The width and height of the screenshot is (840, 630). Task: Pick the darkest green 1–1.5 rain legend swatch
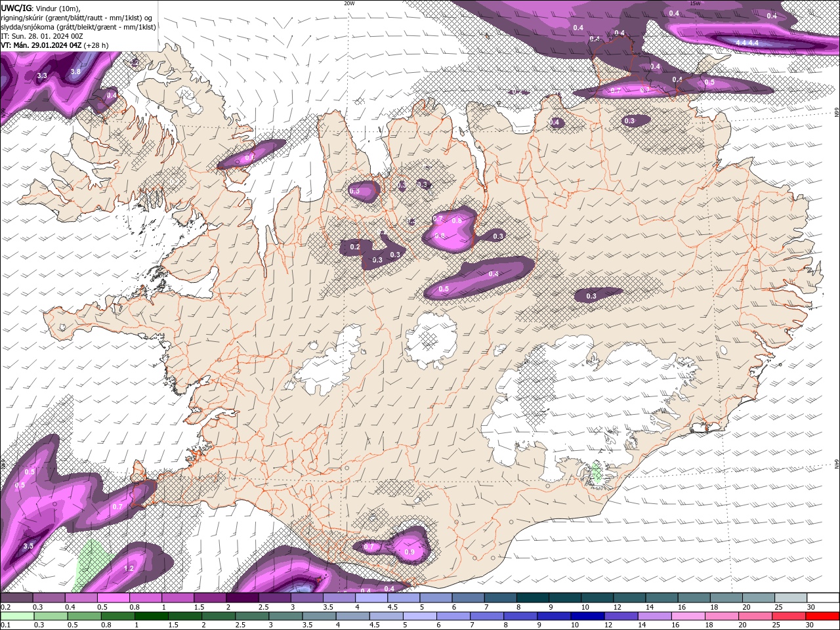153,616
